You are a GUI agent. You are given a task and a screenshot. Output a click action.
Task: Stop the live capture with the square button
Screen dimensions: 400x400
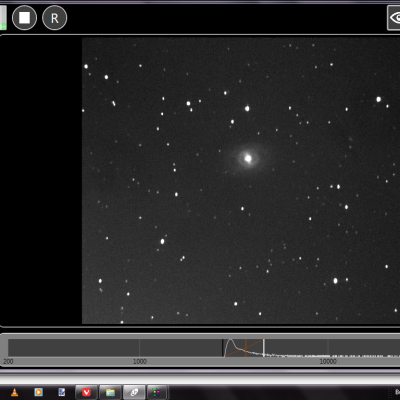[24, 18]
